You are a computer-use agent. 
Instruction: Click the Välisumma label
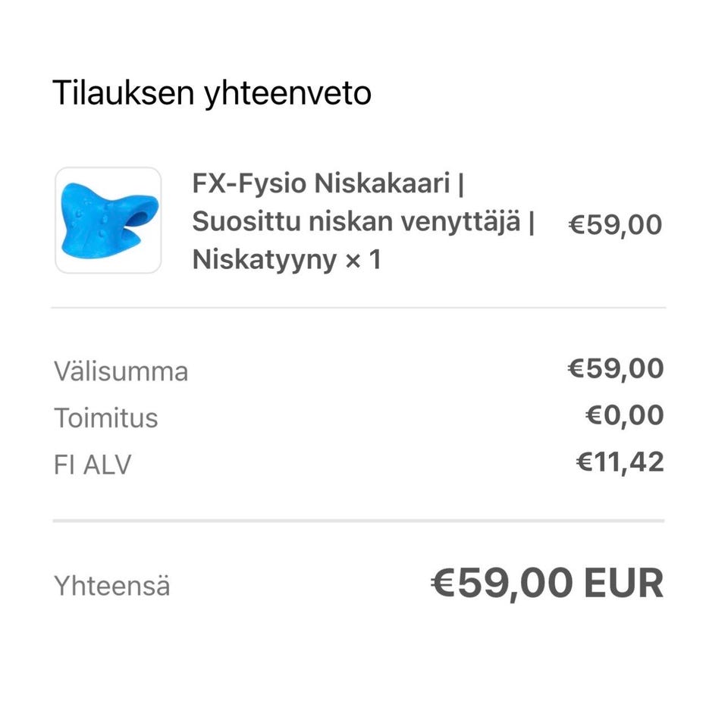tap(121, 372)
